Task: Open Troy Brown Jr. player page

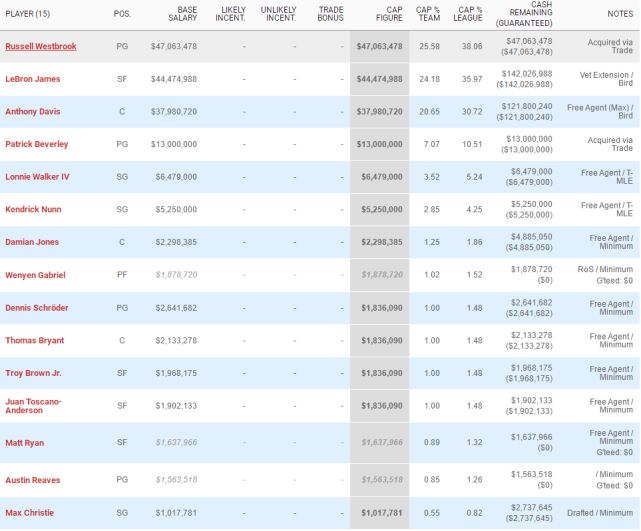Action: coord(33,373)
